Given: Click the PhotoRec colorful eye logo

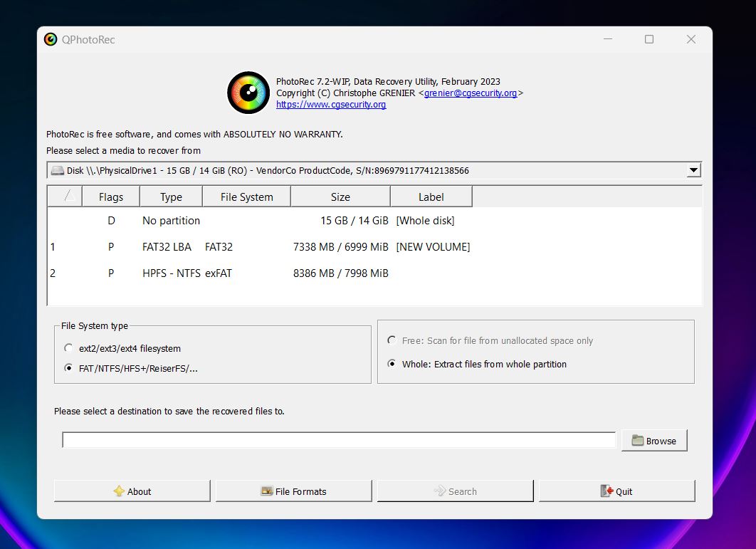Looking at the screenshot, I should [248, 93].
